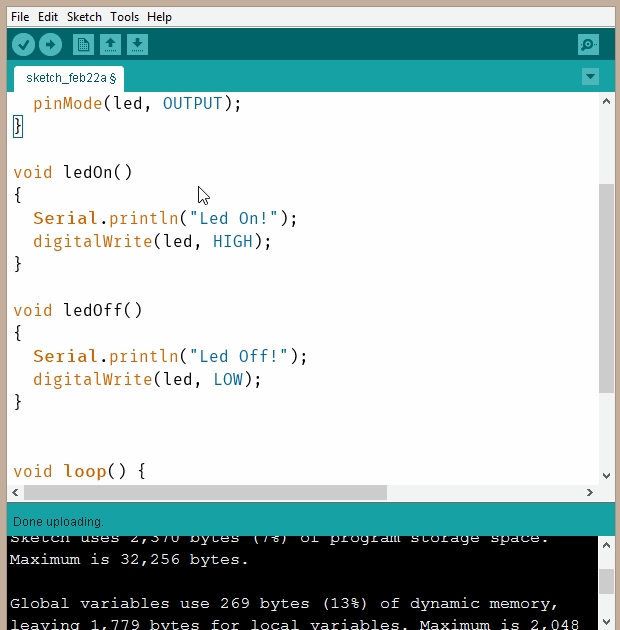The width and height of the screenshot is (620, 630).
Task: Click the Open sketch up-arrow icon
Action: coord(110,45)
